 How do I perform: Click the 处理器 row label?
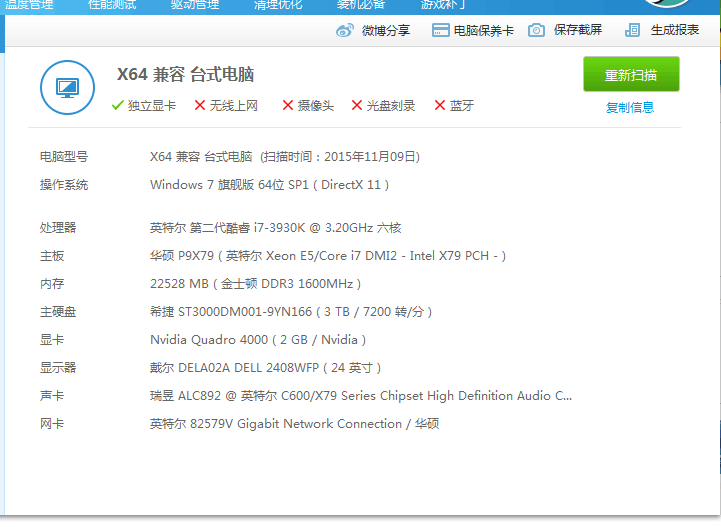tap(58, 228)
